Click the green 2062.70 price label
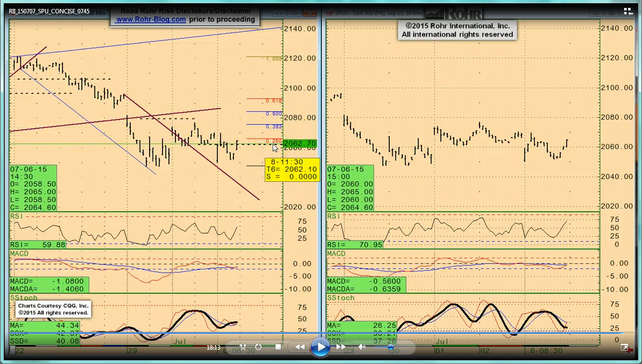Image resolution: width=642 pixels, height=364 pixels. pos(300,144)
